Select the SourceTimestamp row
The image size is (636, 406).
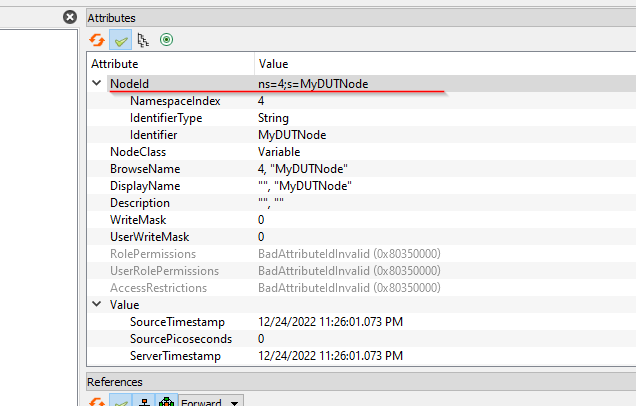pos(362,322)
